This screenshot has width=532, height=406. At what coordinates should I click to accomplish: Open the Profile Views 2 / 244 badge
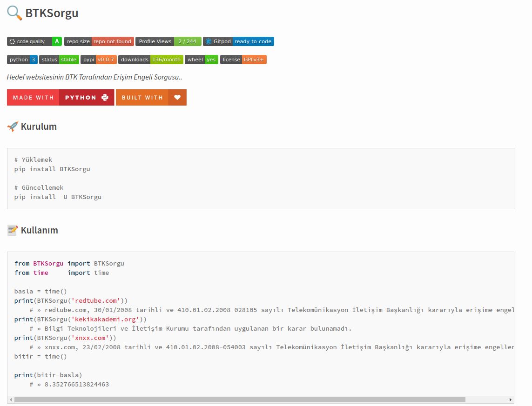[x=168, y=41]
